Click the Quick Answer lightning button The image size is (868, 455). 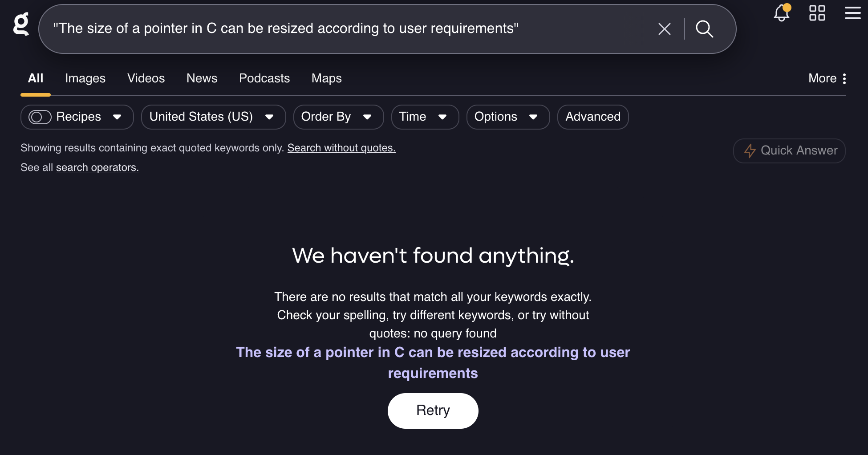(x=789, y=151)
